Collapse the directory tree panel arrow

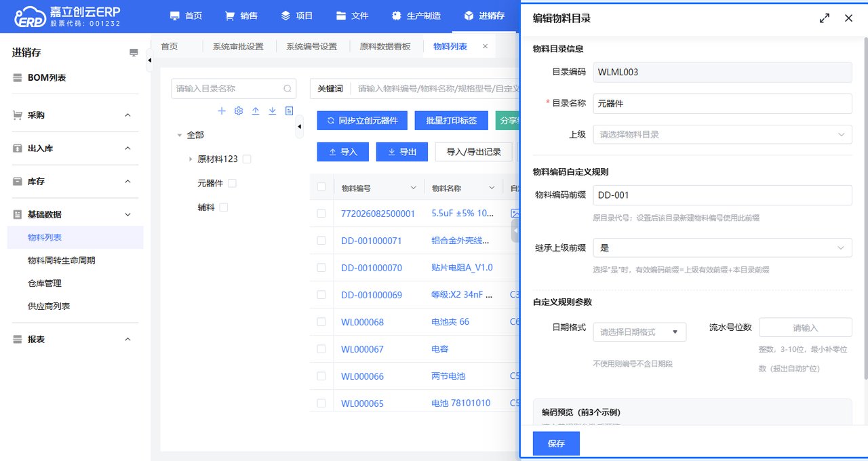[x=300, y=127]
